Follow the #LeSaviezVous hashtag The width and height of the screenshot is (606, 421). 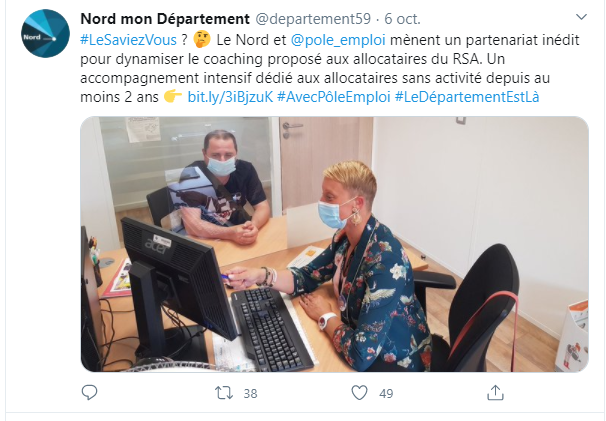coord(128,40)
